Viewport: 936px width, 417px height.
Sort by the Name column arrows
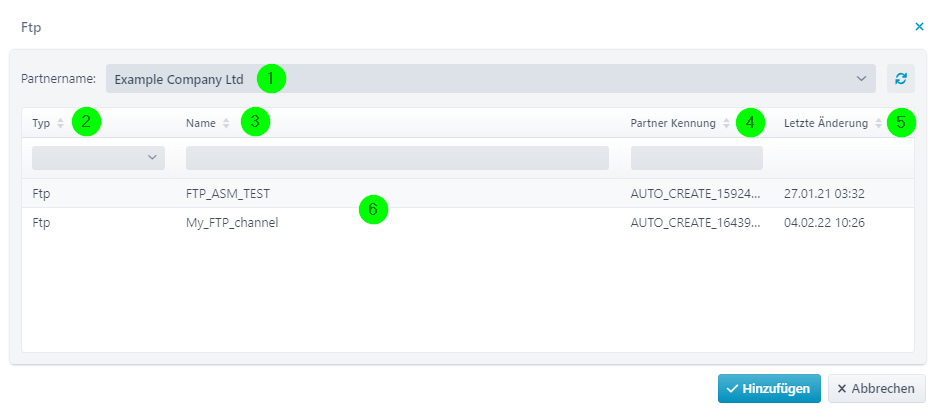(226, 123)
